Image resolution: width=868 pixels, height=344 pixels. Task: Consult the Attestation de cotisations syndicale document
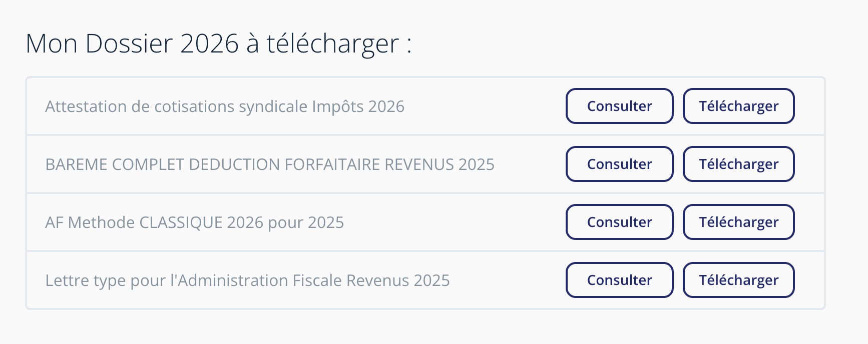click(x=619, y=106)
